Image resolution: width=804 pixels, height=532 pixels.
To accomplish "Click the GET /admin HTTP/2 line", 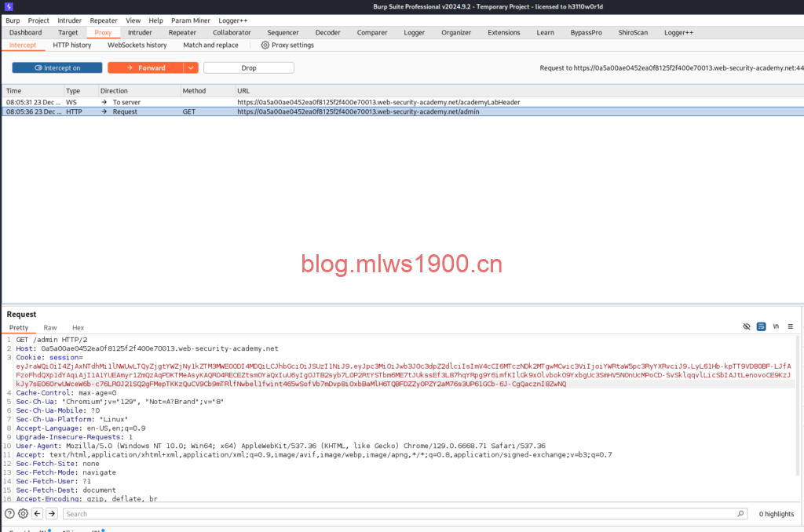I will (x=51, y=339).
